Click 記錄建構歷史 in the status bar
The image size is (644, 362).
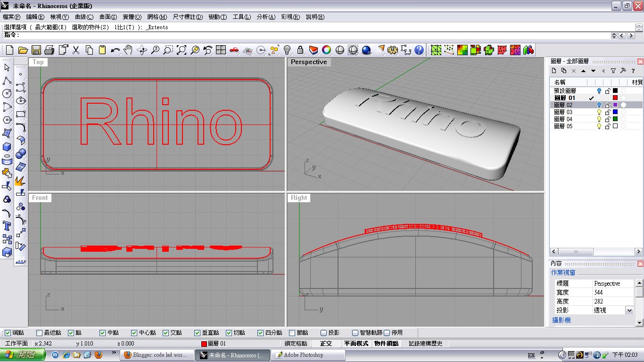pos(426,344)
